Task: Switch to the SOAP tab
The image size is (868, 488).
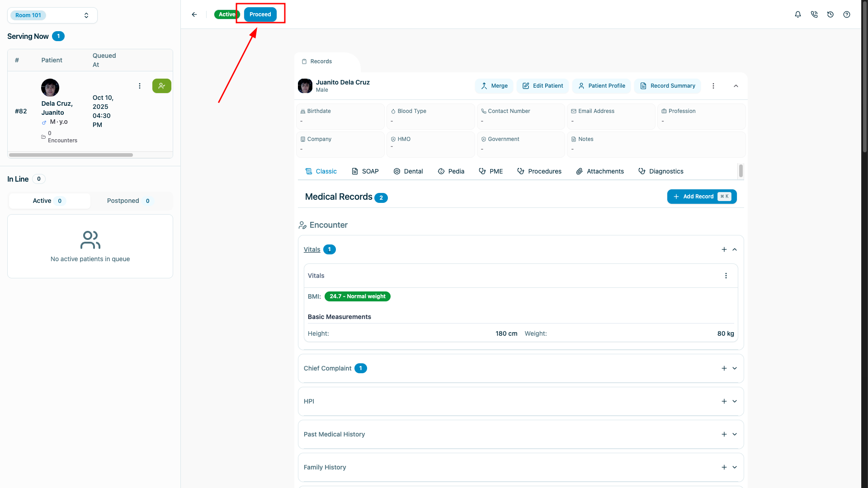Action: pos(365,171)
